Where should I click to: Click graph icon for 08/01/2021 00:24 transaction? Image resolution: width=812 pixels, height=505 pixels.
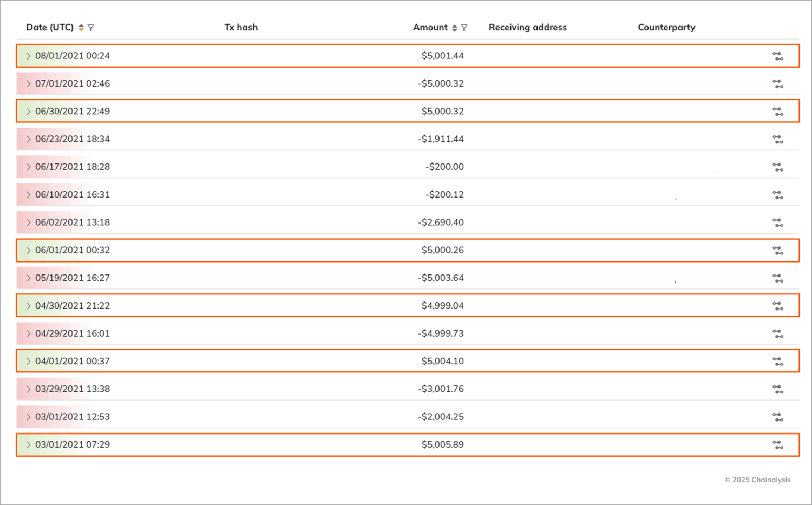777,56
